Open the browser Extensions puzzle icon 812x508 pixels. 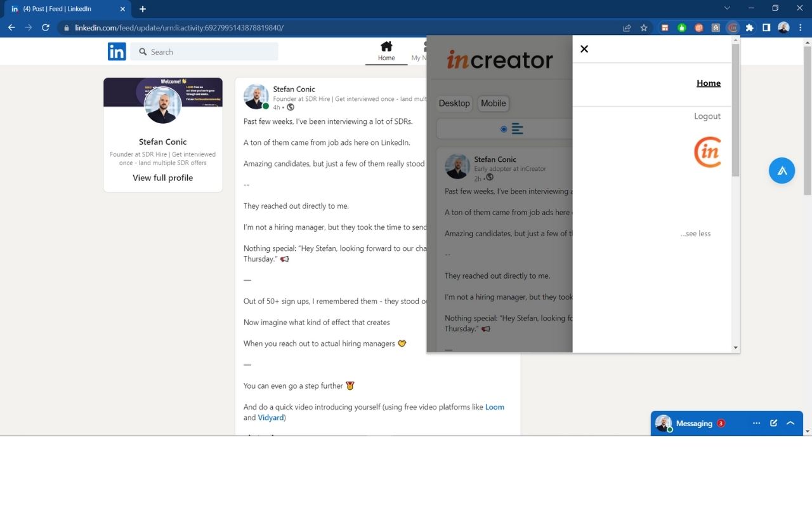coord(749,27)
